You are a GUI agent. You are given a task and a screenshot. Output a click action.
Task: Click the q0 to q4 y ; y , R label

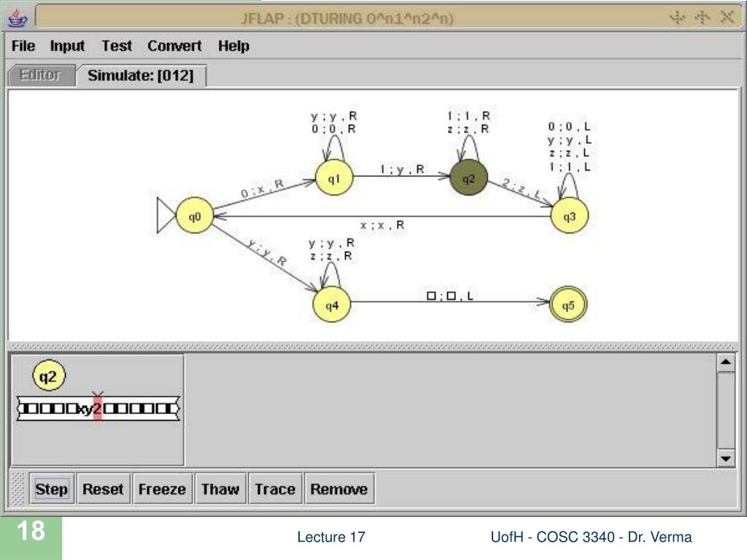(267, 252)
